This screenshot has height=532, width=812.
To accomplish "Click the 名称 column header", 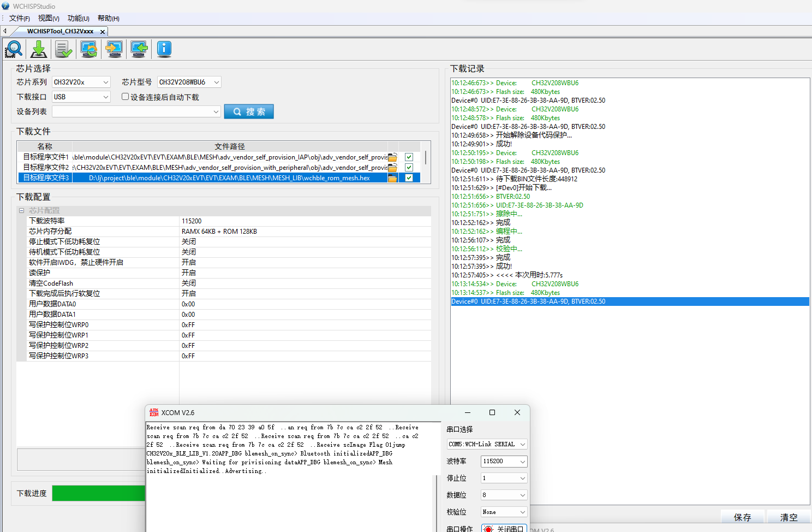I will (45, 146).
